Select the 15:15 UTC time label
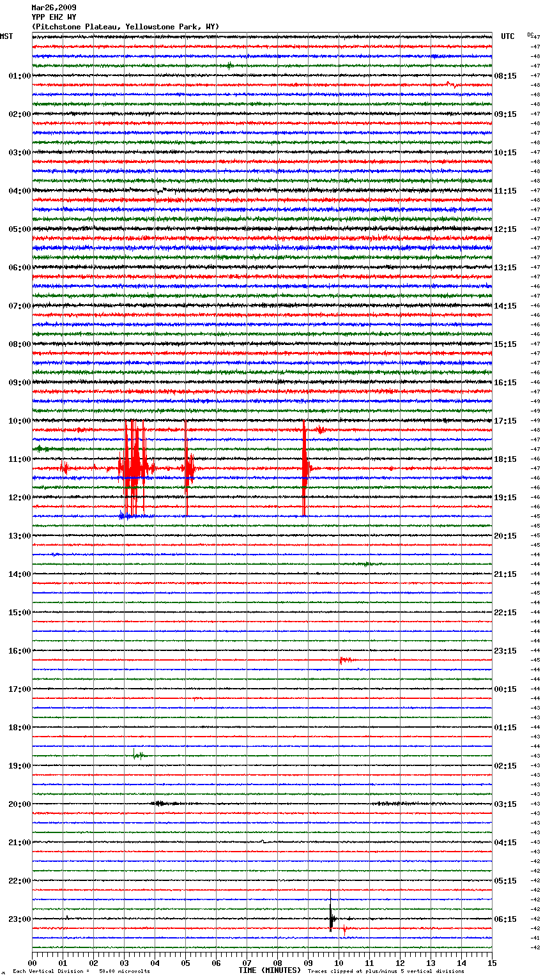Image resolution: width=543 pixels, height=980 pixels. pos(505,344)
